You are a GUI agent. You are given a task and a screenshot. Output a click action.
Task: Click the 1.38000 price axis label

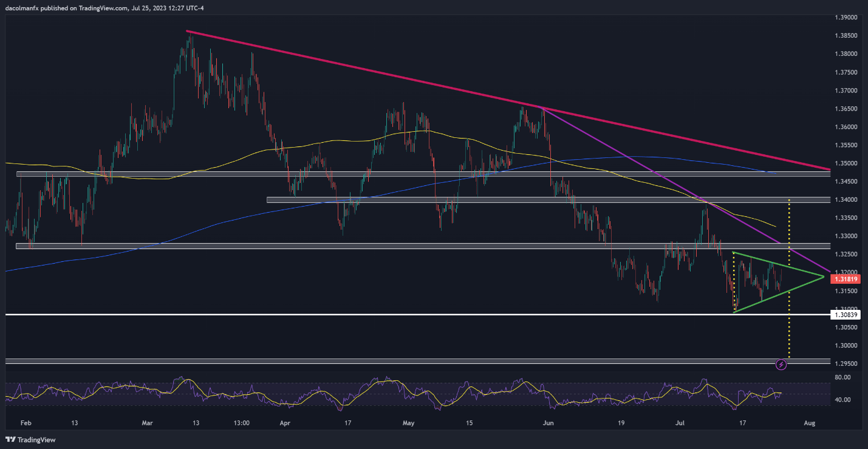pyautogui.click(x=847, y=54)
